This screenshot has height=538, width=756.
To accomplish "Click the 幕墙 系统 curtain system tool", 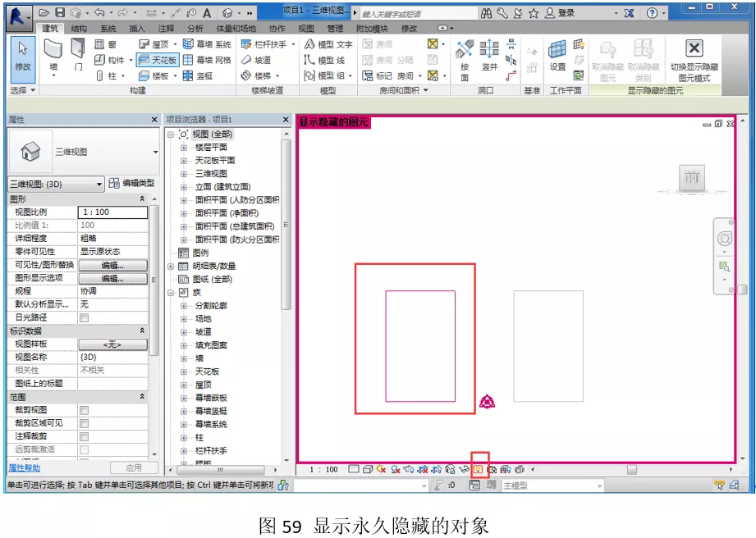I will coord(207,44).
